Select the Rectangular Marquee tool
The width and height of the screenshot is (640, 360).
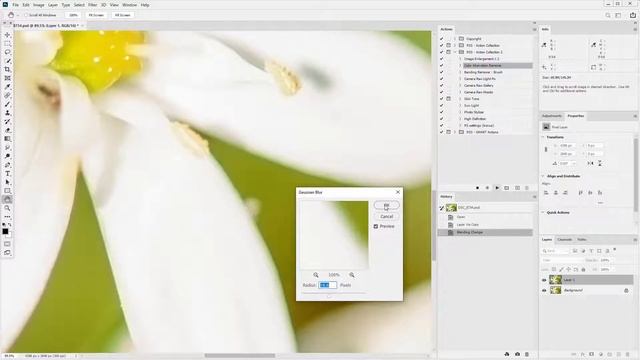(7, 44)
